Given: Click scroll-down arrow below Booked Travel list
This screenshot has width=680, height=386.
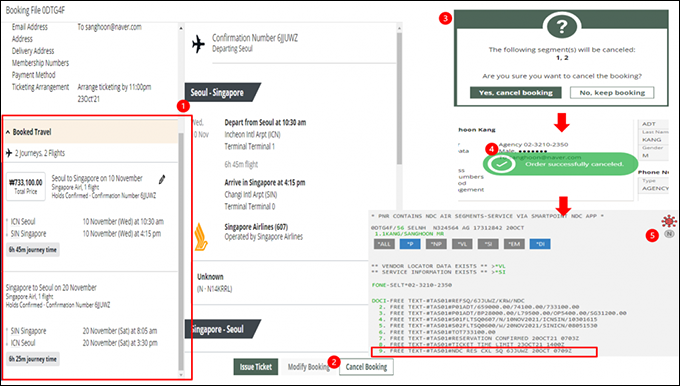Looking at the screenshot, I should 181,375.
